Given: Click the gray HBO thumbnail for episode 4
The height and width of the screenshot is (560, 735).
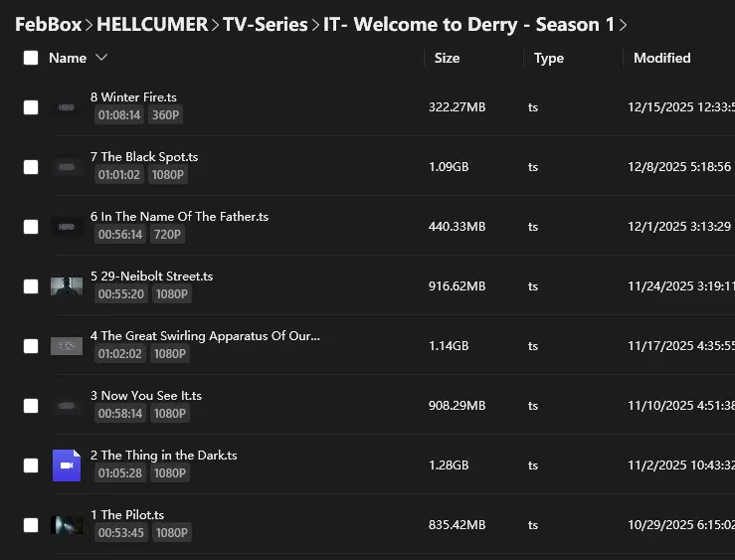Looking at the screenshot, I should coord(67,346).
